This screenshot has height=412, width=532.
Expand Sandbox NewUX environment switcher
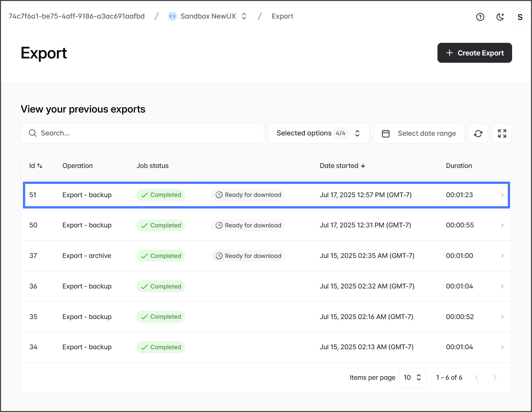tap(244, 16)
